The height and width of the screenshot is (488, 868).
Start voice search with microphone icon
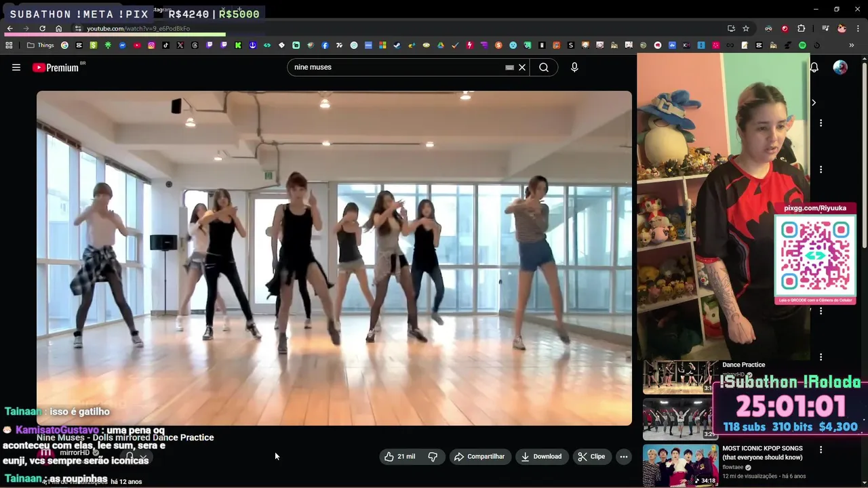(x=574, y=67)
